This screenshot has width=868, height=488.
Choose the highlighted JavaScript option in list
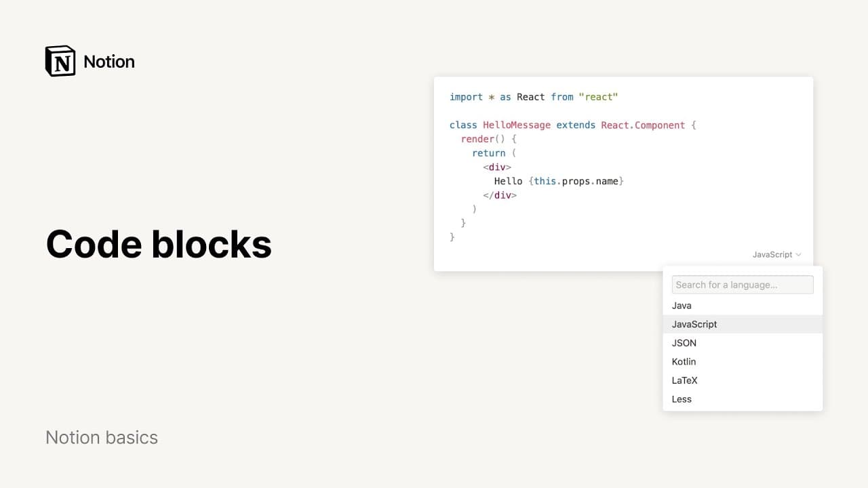[x=694, y=324]
